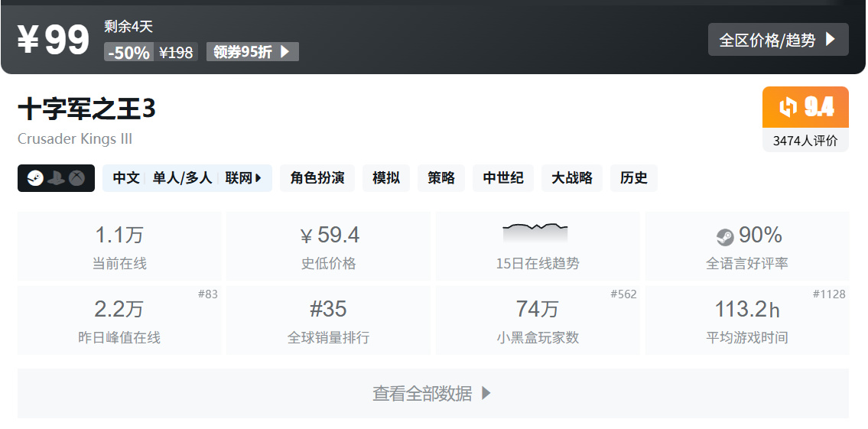Click the Steam icon beside 90%

coord(725,237)
